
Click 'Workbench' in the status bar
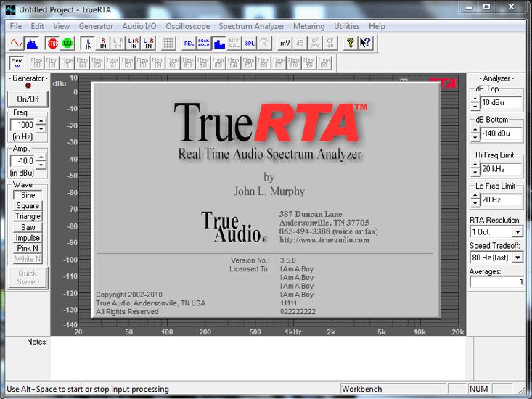point(361,389)
